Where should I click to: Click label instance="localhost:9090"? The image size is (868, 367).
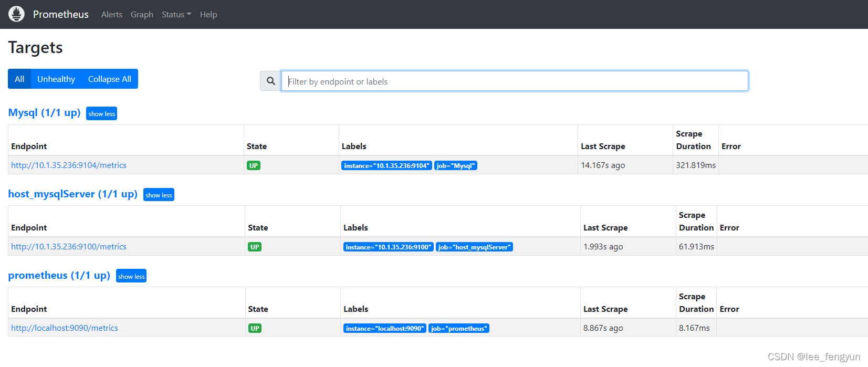point(385,328)
